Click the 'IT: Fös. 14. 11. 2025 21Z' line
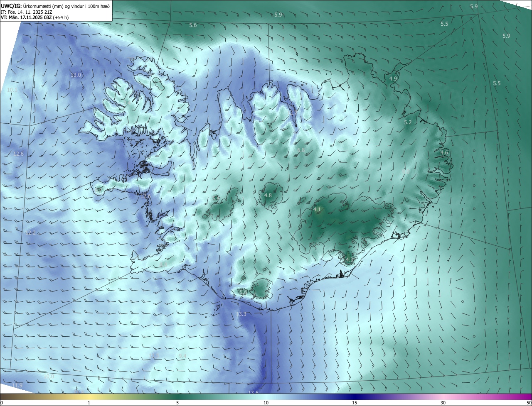 pos(26,12)
